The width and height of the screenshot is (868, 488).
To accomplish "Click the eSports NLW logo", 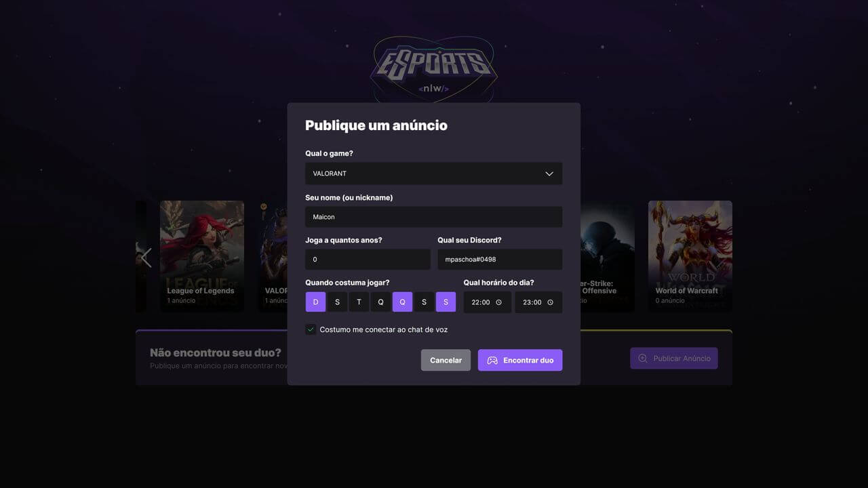I will pos(433,68).
